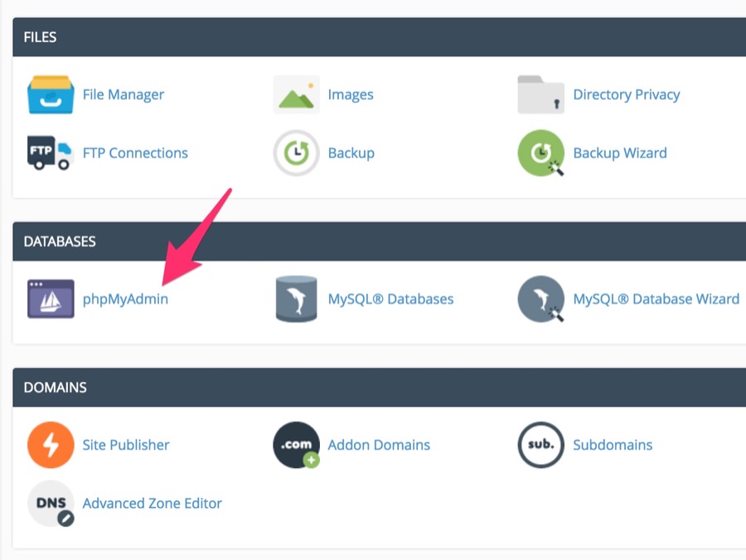
Task: Open the MySQL Database Wizard icon
Action: tap(541, 298)
